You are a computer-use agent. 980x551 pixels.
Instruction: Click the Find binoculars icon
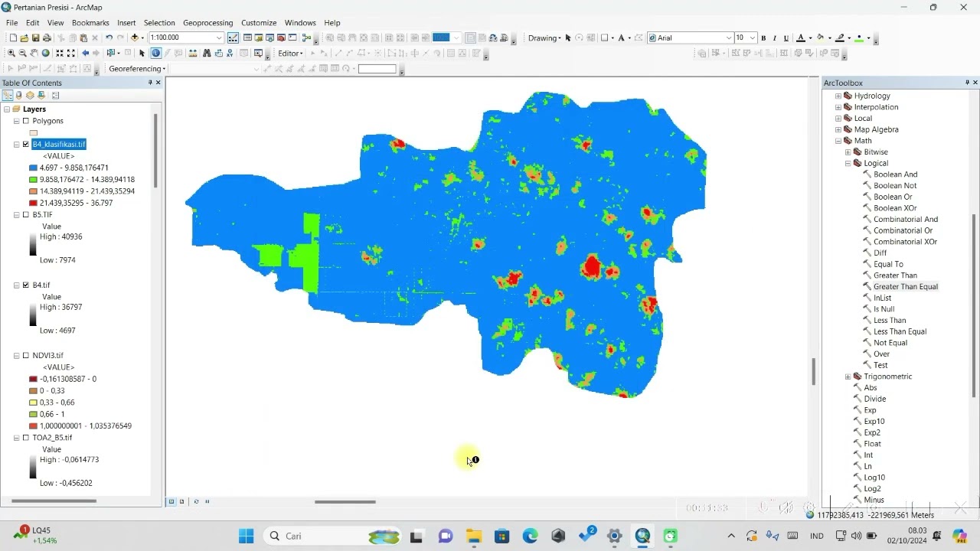point(207,53)
